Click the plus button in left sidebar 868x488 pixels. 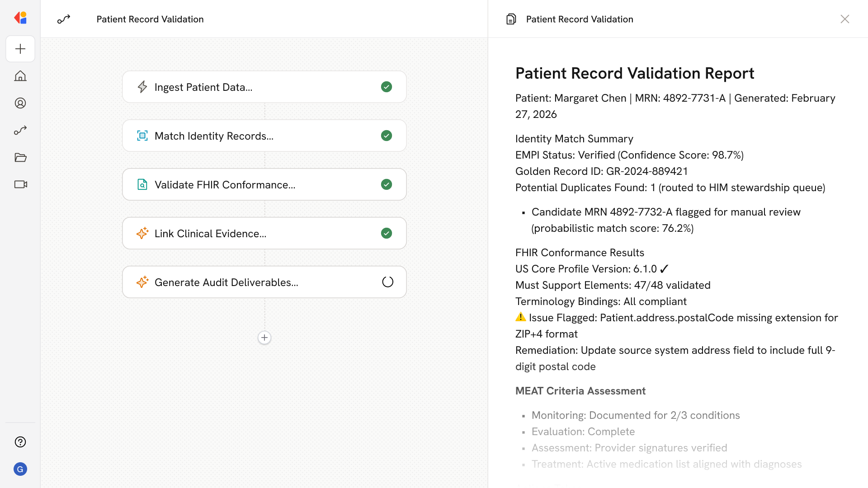[x=20, y=49]
